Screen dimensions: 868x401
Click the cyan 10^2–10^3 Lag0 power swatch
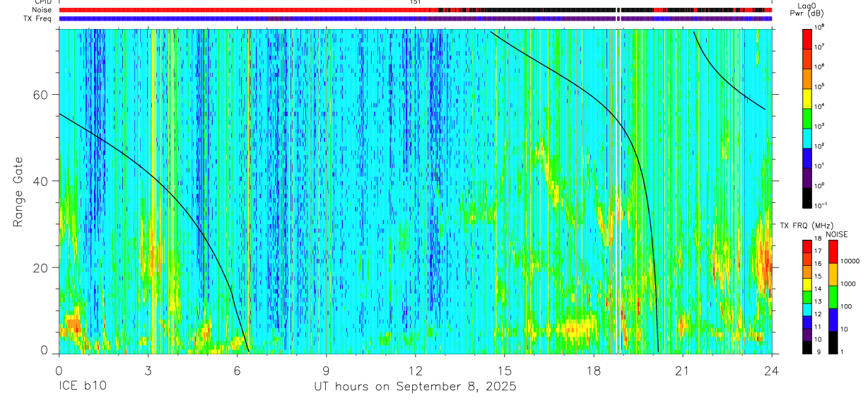point(808,137)
